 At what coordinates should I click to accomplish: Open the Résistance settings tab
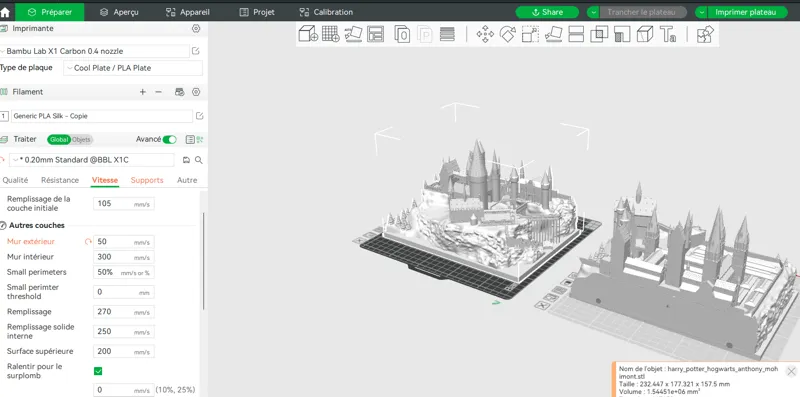pos(60,180)
